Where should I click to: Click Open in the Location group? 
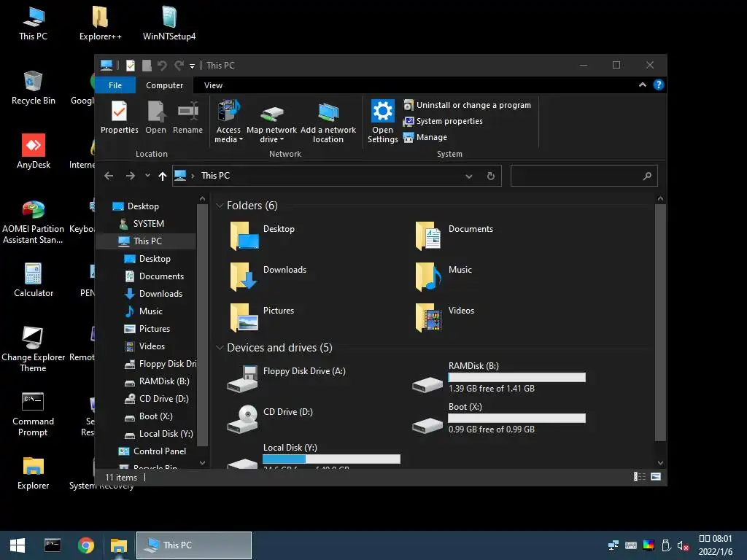(155, 117)
